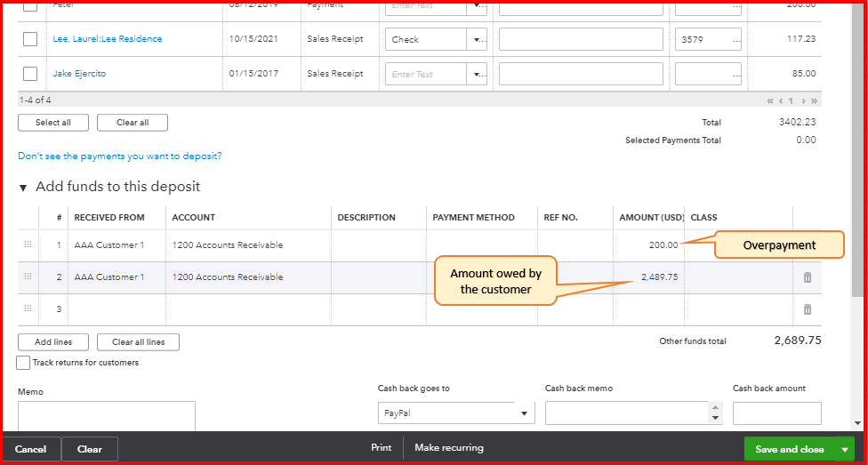Click the 2,489.75 amount in line 2
This screenshot has width=868, height=465.
[x=659, y=277]
